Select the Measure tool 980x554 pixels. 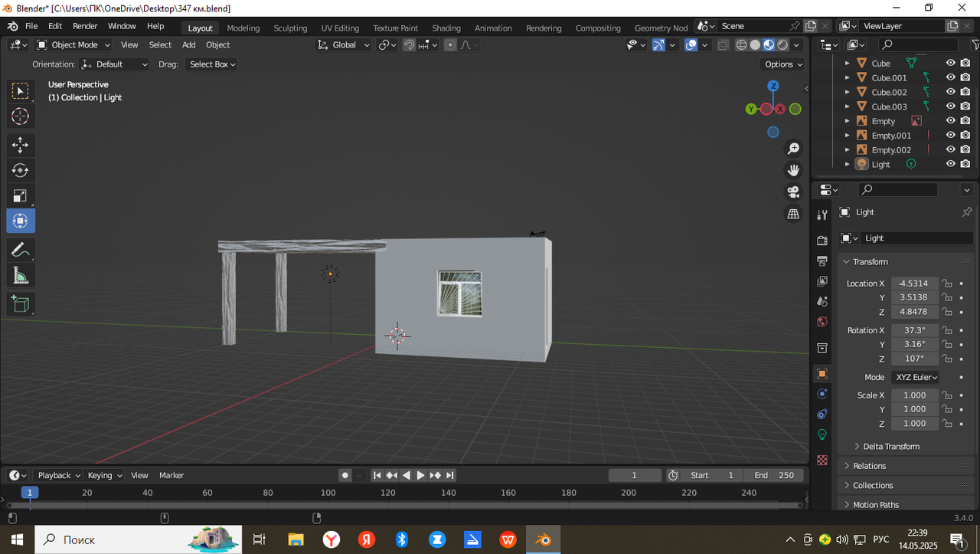pos(20,276)
